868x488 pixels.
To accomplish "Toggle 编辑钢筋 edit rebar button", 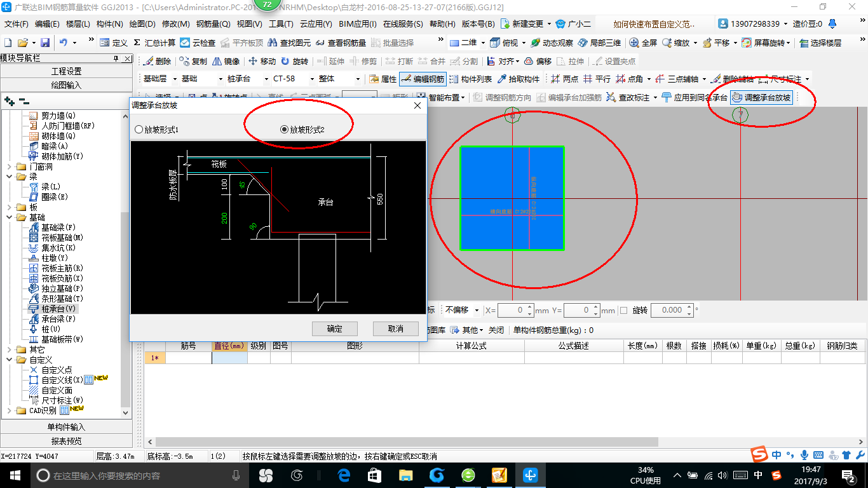I will click(423, 79).
